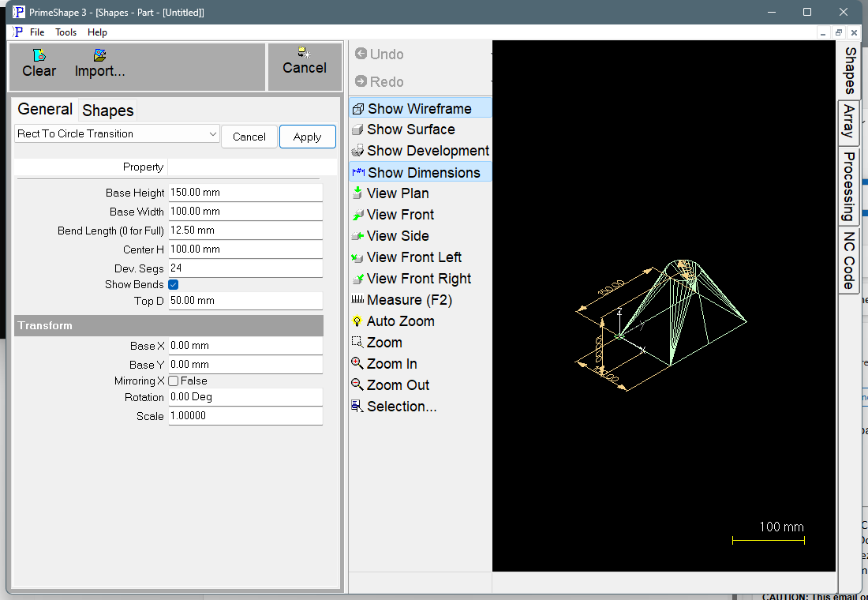
Task: Click the Undo arrow icon
Action: coord(361,54)
